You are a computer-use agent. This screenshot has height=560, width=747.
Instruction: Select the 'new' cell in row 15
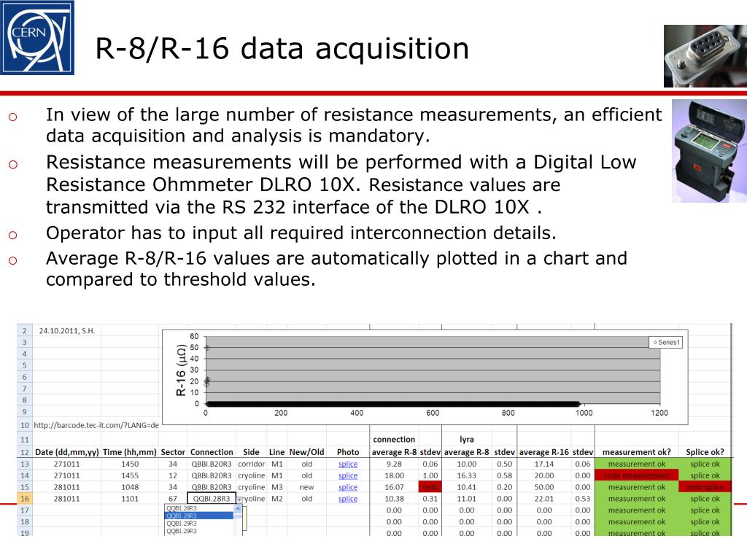point(307,487)
